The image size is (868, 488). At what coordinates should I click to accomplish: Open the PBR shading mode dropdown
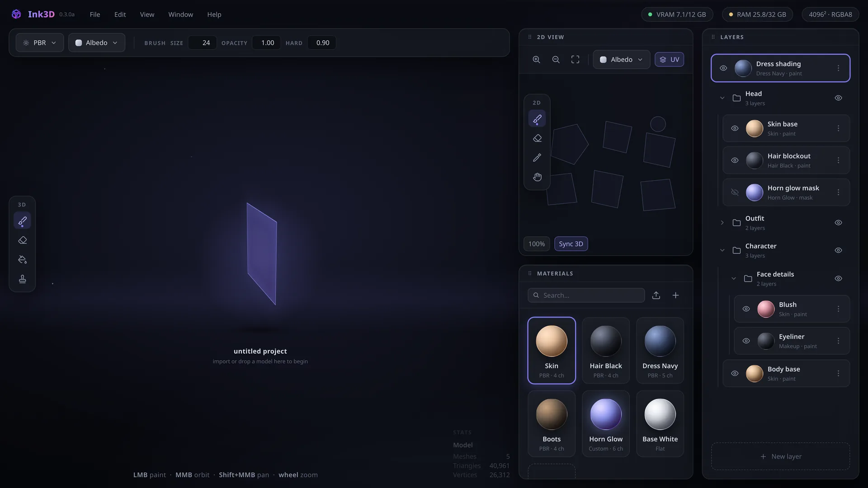40,43
